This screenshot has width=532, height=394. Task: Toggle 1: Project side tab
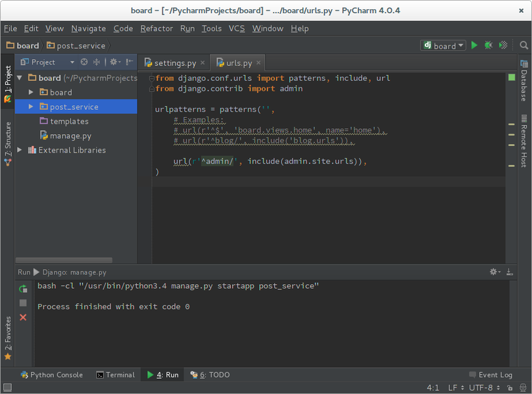[x=7, y=84]
